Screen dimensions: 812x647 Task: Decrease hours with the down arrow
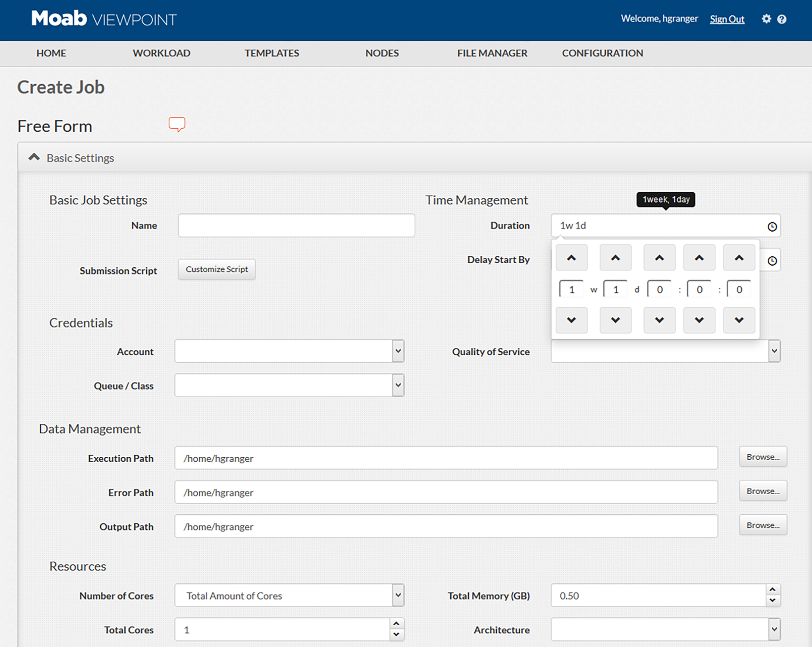pyautogui.click(x=660, y=320)
